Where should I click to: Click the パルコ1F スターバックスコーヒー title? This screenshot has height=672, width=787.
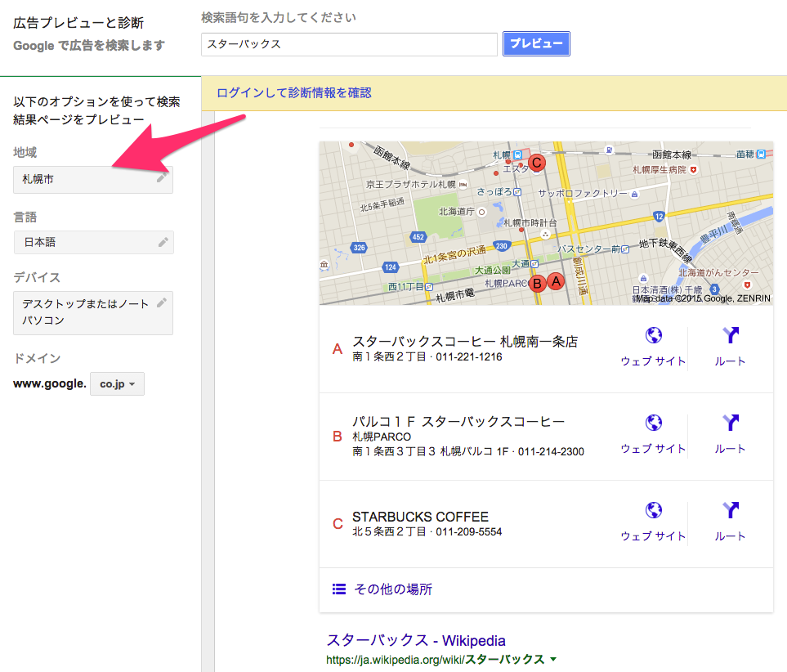point(458,421)
